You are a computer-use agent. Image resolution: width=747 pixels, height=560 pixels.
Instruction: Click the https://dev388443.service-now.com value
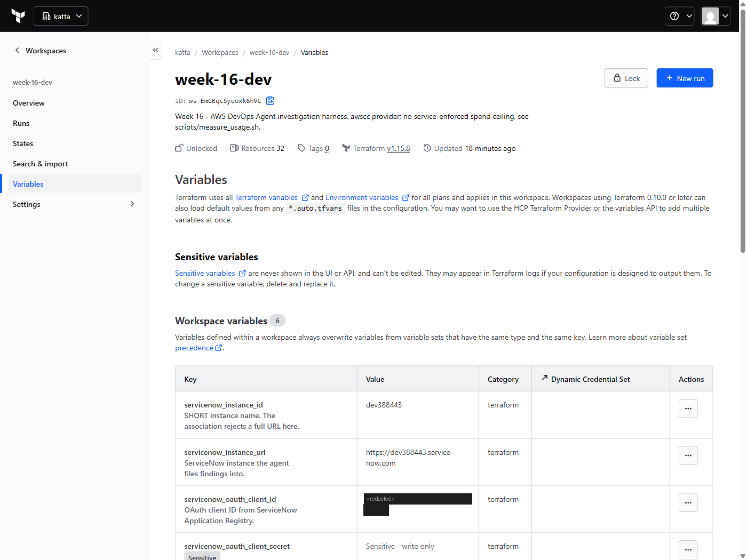pos(409,458)
